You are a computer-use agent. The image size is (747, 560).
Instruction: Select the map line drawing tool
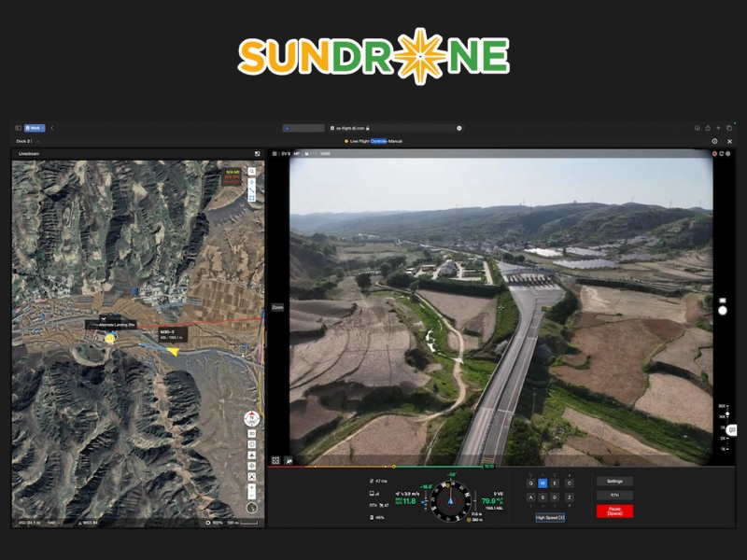click(252, 190)
